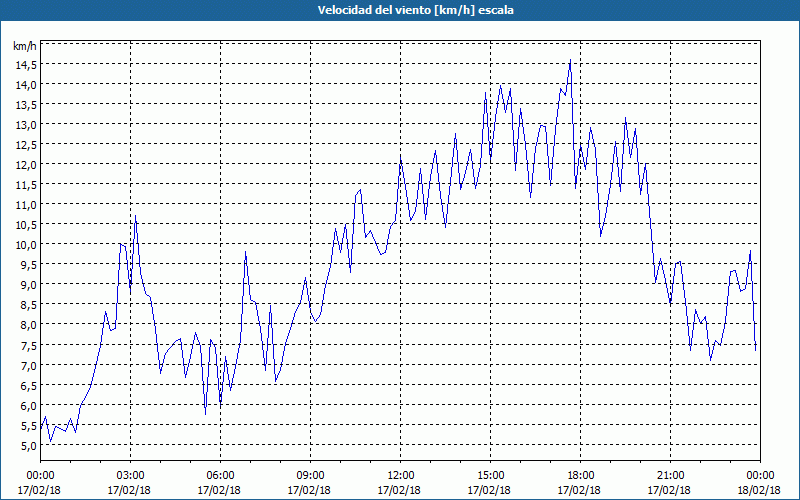Select the "11,5" y-axis value
The height and width of the screenshot is (500, 800).
coord(27,185)
